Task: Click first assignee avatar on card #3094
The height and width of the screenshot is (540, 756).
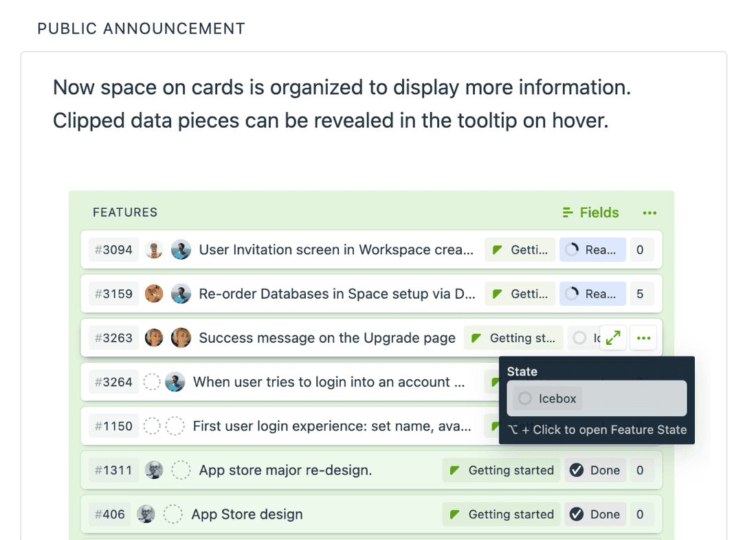Action: [x=154, y=250]
